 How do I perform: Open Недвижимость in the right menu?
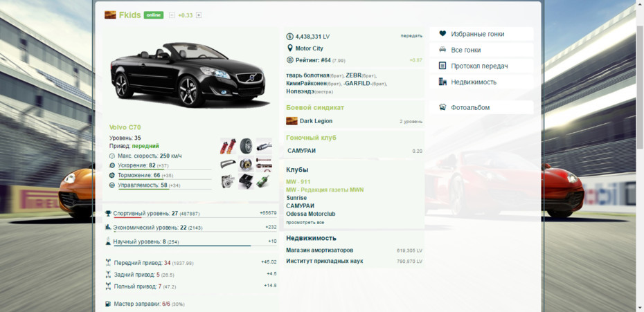coord(481,82)
